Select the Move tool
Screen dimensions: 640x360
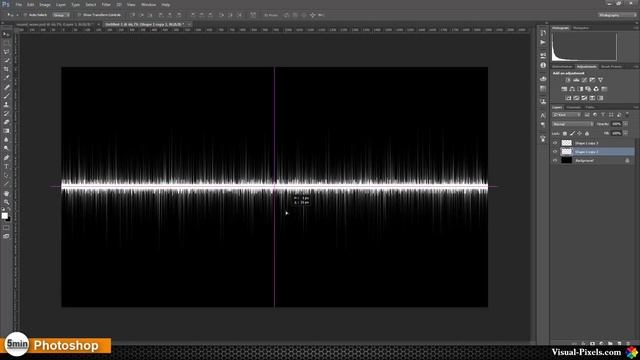[6, 35]
